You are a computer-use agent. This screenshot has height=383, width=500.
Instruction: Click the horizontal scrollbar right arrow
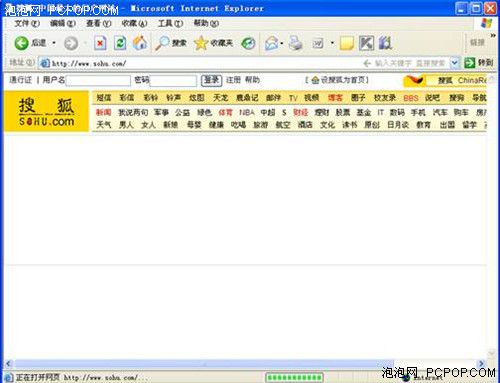[481, 364]
